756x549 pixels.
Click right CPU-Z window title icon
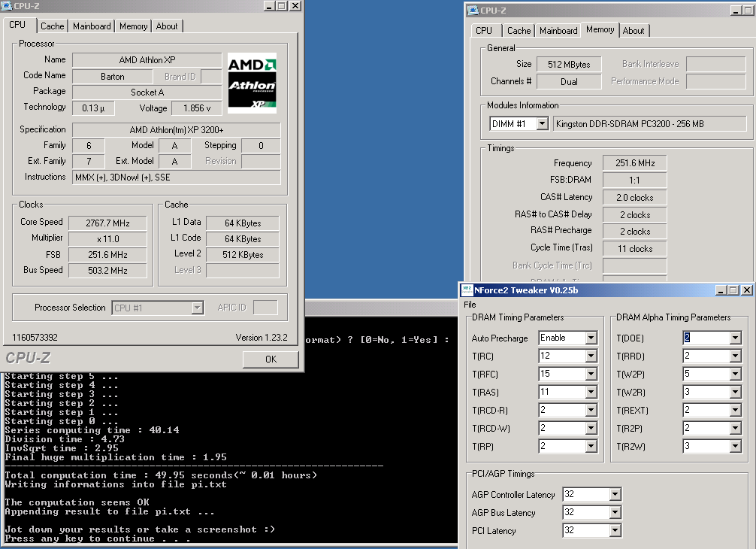pos(473,10)
